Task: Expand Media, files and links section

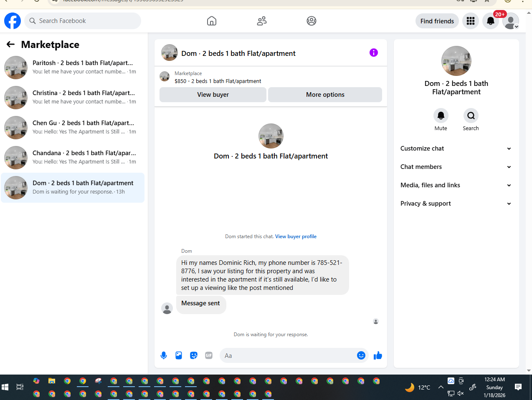Action: [x=456, y=185]
